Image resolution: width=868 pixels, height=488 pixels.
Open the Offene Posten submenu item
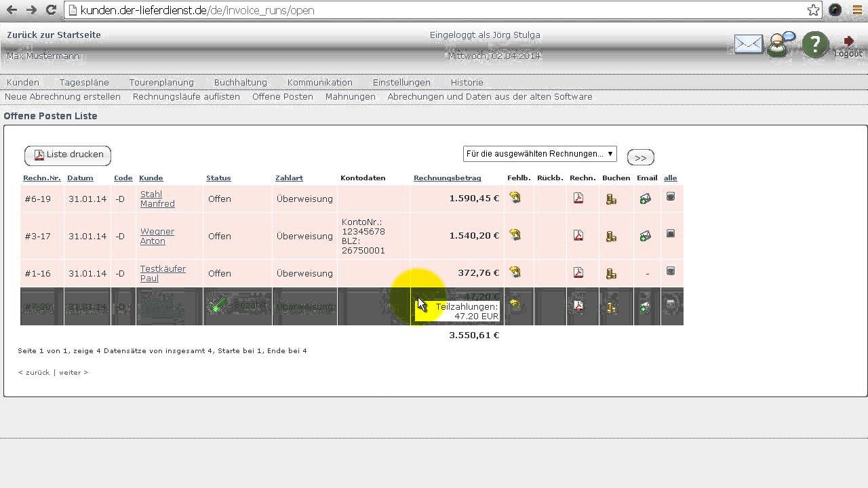283,96
